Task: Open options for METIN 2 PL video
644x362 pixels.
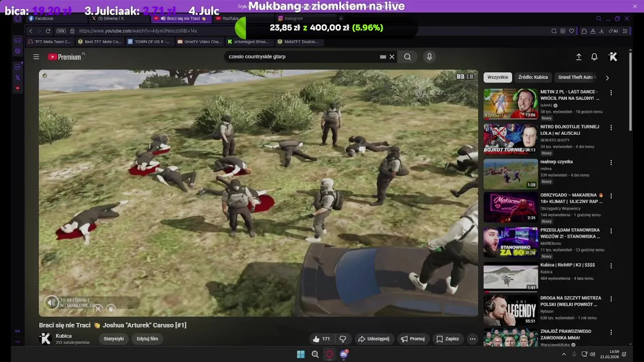Action: [611, 93]
